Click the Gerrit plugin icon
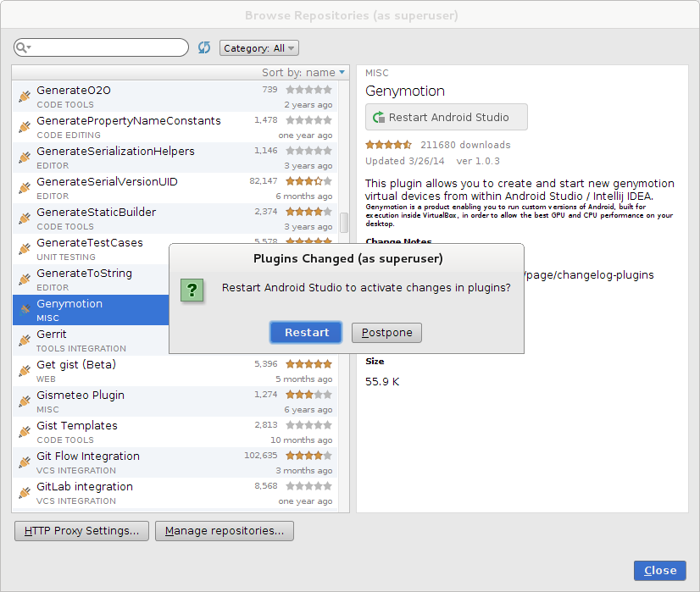The height and width of the screenshot is (592, 700). point(25,340)
